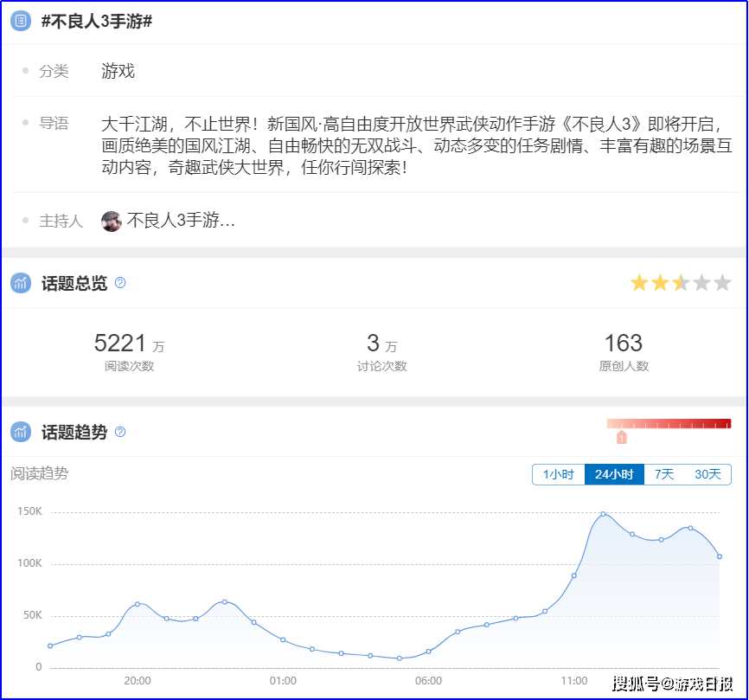Switch trend view to 30天
The width and height of the screenshot is (749, 700).
[x=707, y=474]
